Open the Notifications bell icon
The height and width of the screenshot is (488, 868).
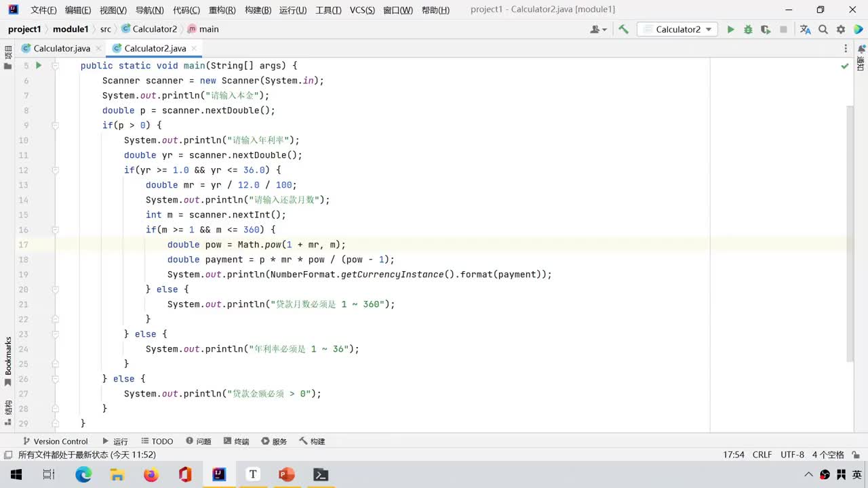pos(861,49)
